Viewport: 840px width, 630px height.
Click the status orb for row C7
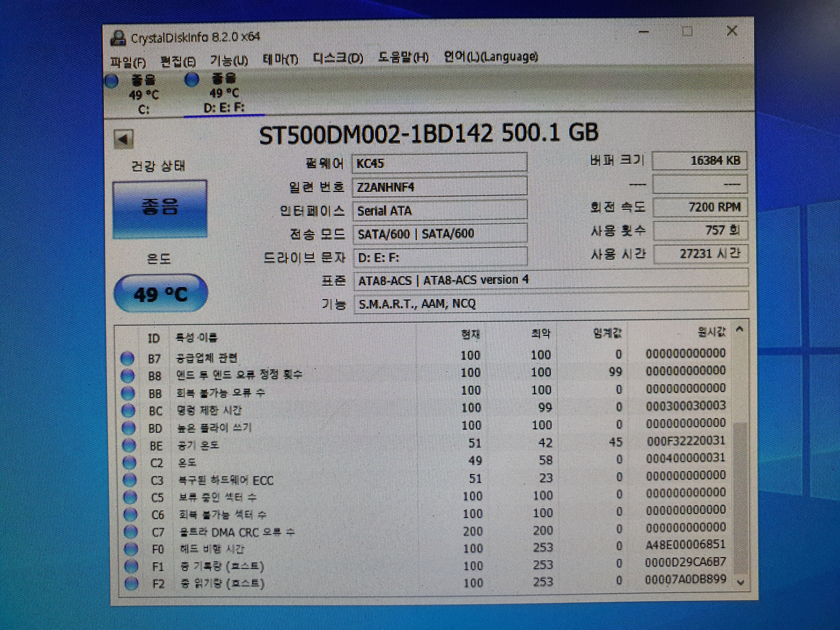[x=131, y=532]
